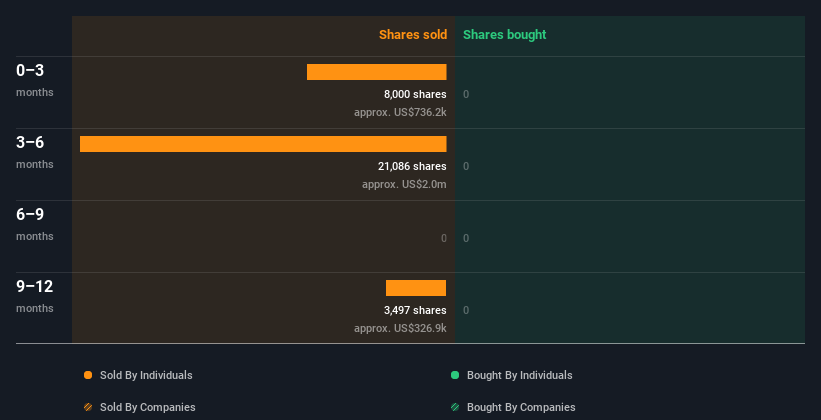The image size is (821, 420).
Task: Click the Shares sold column header
Action: click(413, 35)
